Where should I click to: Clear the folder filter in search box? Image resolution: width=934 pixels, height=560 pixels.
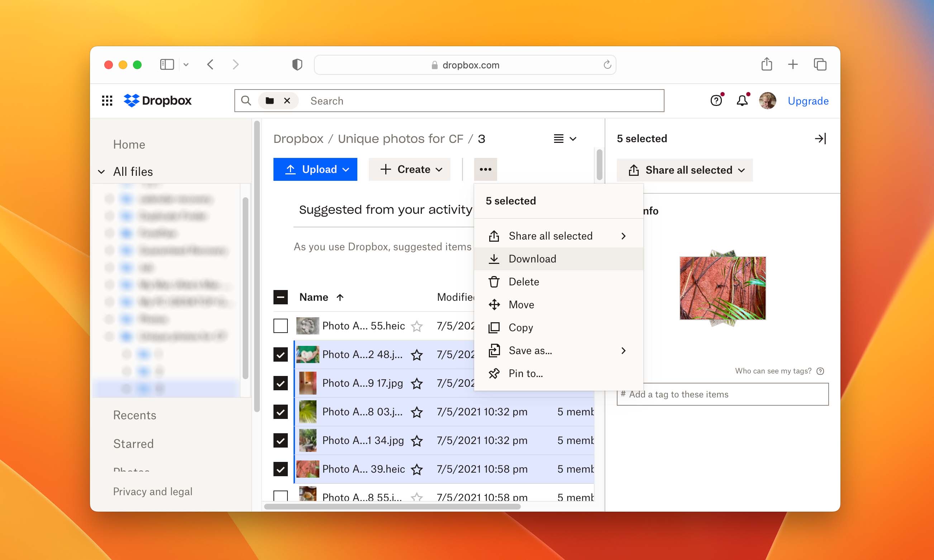(287, 101)
